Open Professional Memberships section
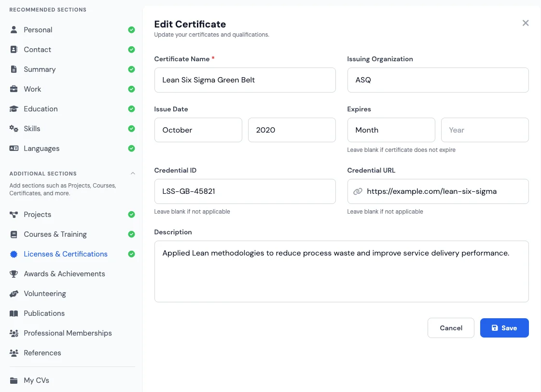This screenshot has height=392, width=541. [72, 333]
